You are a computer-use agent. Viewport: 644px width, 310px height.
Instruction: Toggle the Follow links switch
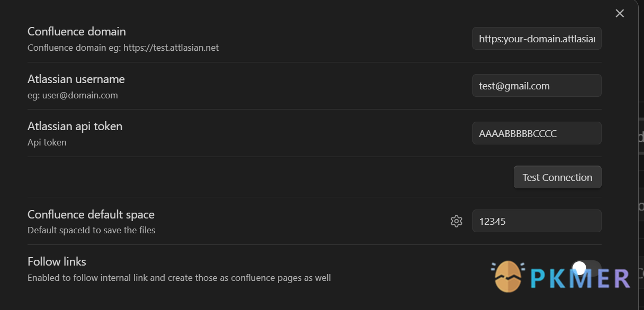[x=587, y=268]
